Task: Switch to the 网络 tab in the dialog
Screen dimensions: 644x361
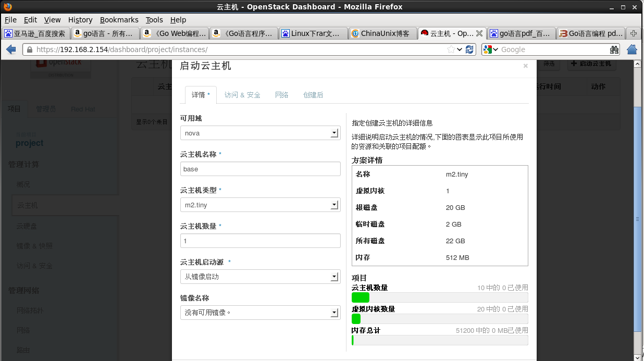Action: (x=281, y=95)
